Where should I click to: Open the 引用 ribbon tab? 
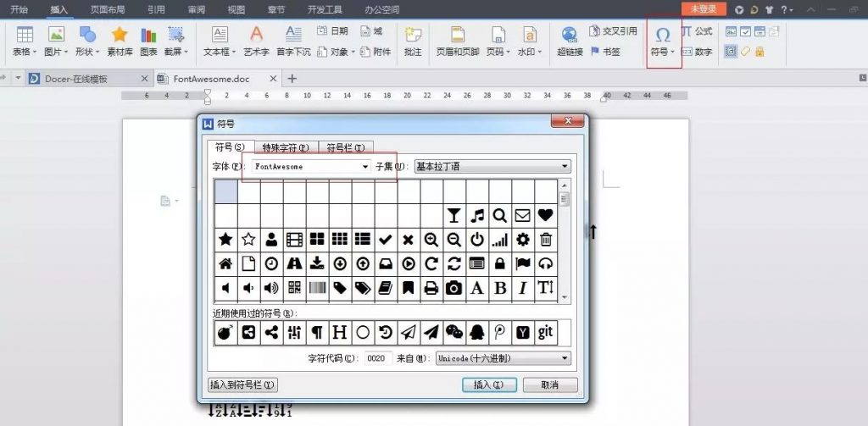[156, 9]
